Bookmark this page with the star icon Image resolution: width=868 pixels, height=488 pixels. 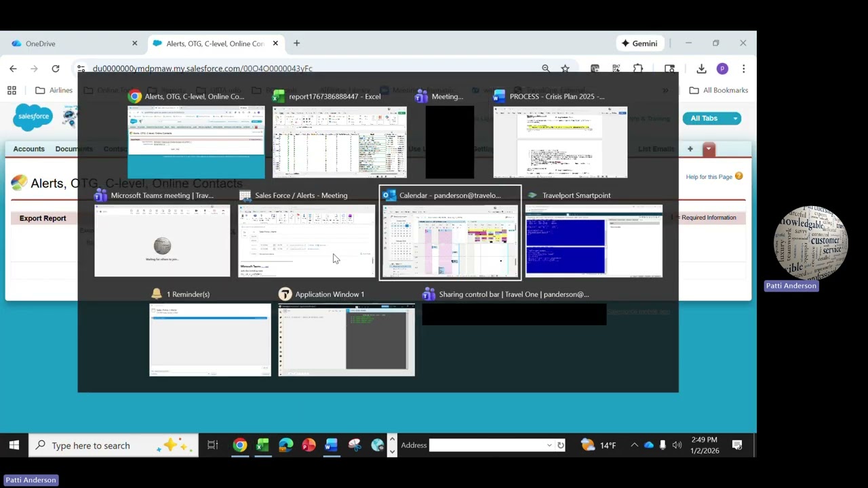point(565,68)
